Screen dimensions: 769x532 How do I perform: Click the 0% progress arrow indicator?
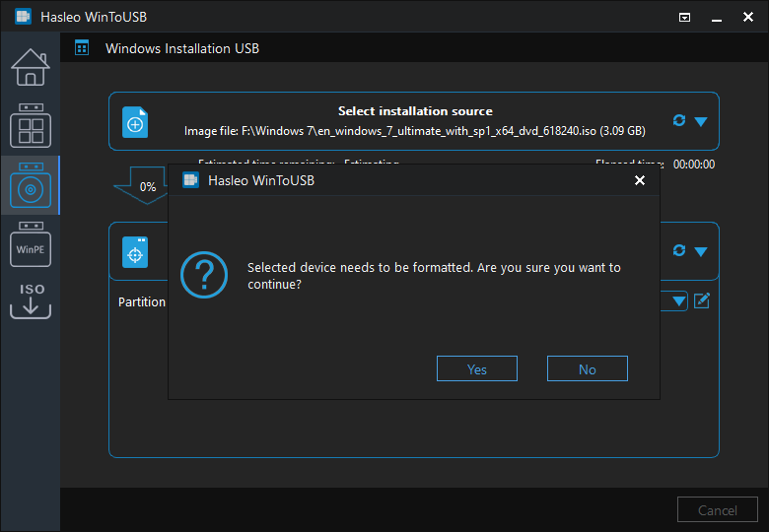tap(142, 185)
